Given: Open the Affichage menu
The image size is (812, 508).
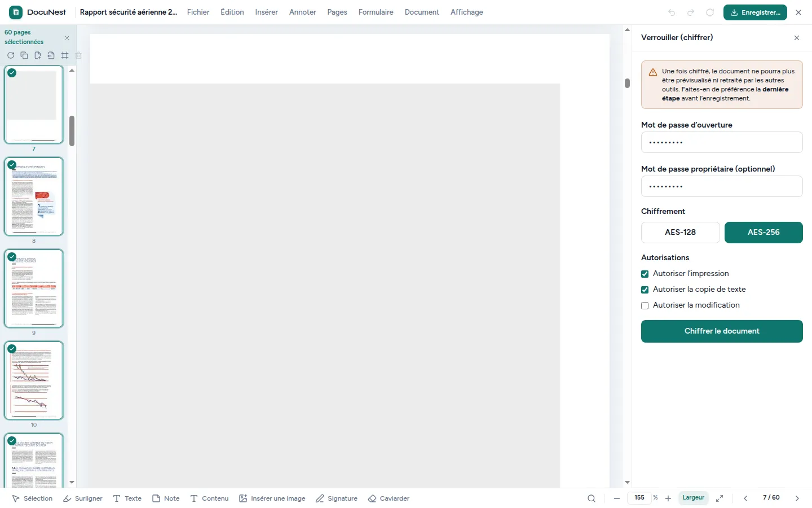Looking at the screenshot, I should point(466,12).
